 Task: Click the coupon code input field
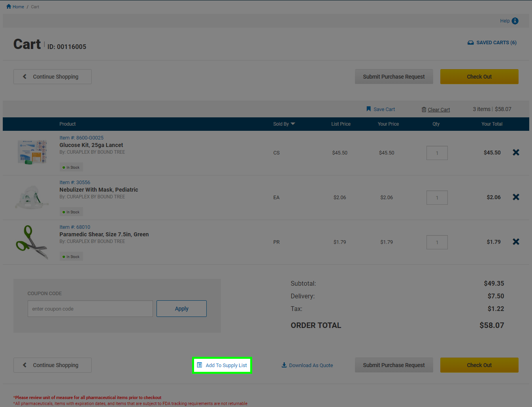point(90,309)
